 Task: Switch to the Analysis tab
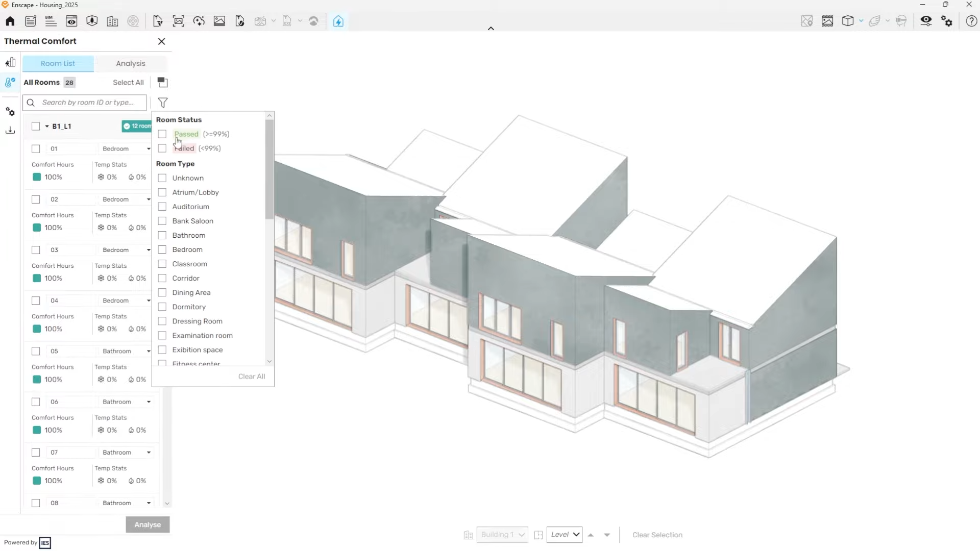click(x=131, y=64)
